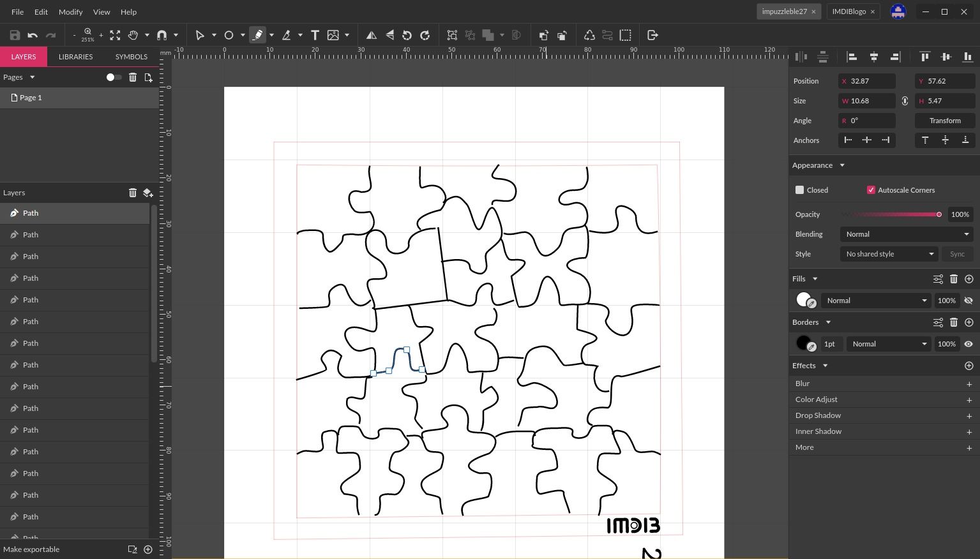Viewport: 980px width, 559px height.
Task: Activate the Ellipse shape tool
Action: [229, 35]
